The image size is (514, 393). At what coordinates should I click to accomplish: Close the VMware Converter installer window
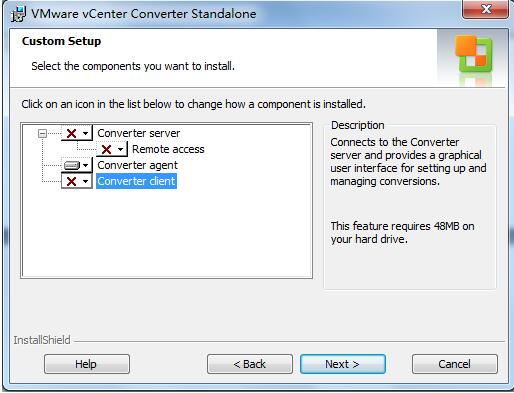486,9
